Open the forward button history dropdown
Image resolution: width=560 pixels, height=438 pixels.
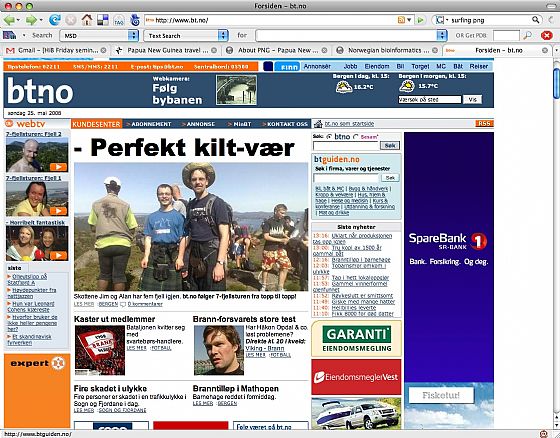pyautogui.click(x=41, y=20)
